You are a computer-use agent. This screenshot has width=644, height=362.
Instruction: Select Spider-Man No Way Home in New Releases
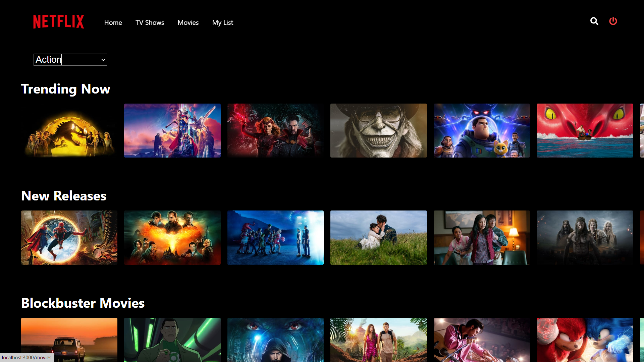click(69, 238)
